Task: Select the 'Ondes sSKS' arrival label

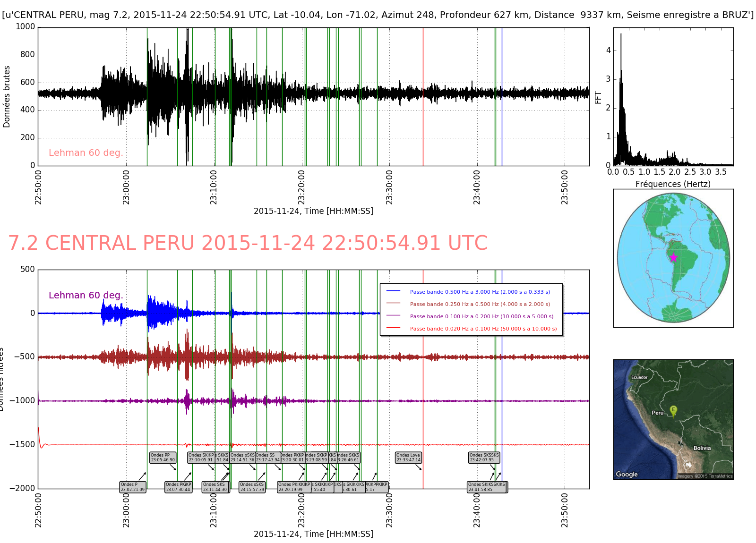Action: pyautogui.click(x=252, y=487)
